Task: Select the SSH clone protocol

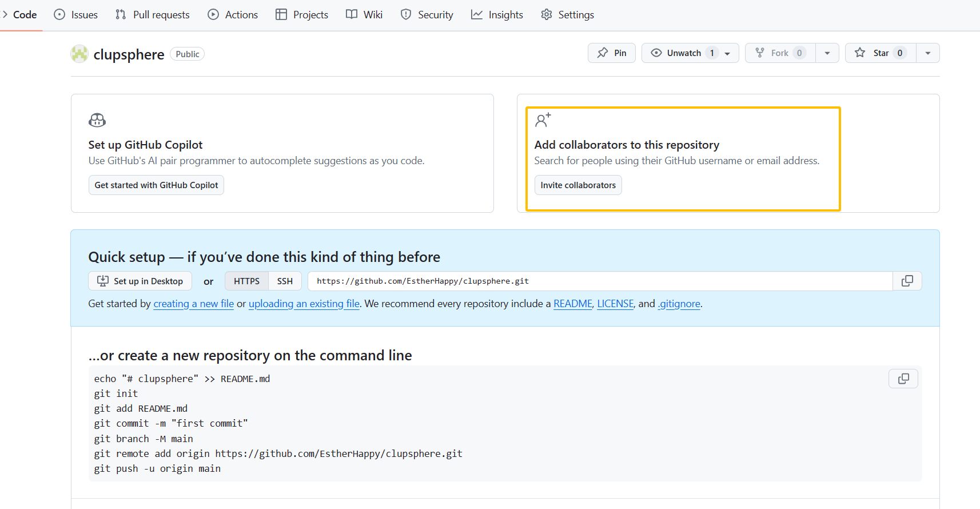Action: point(285,281)
